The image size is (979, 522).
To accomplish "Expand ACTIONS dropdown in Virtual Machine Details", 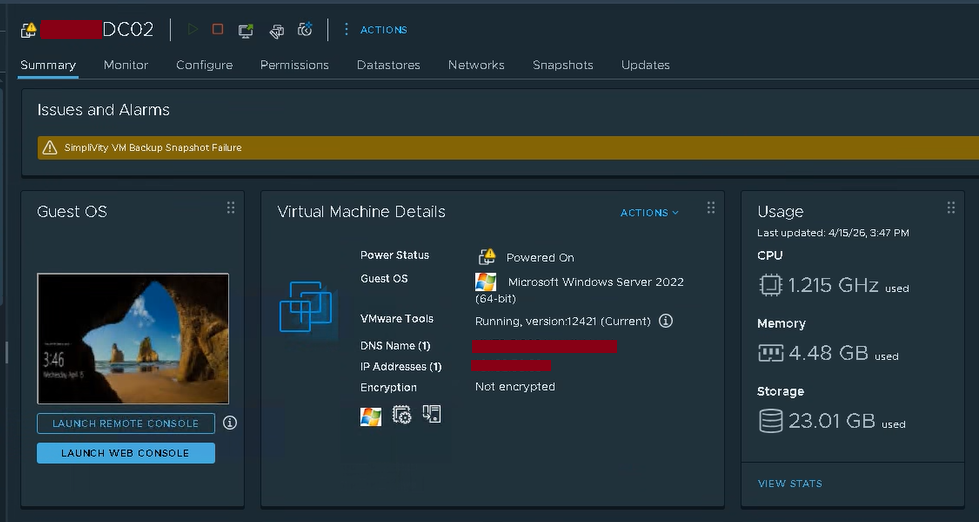I will tap(649, 212).
